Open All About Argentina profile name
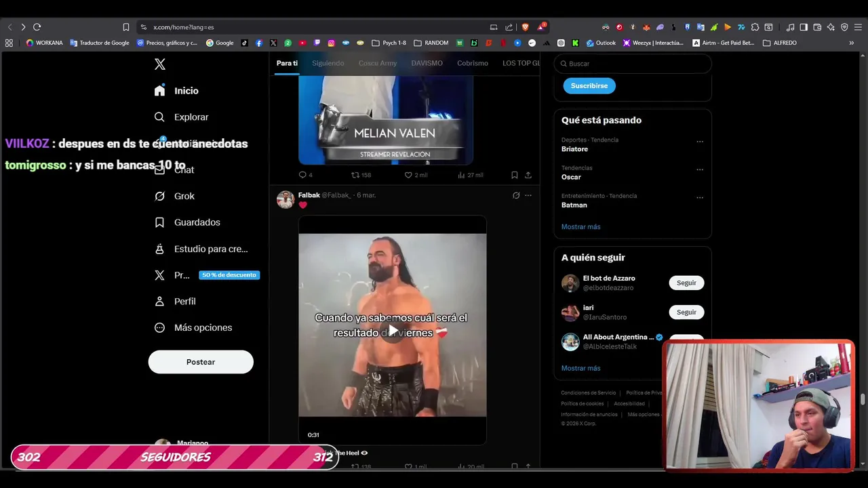The width and height of the screenshot is (868, 488). 618,337
